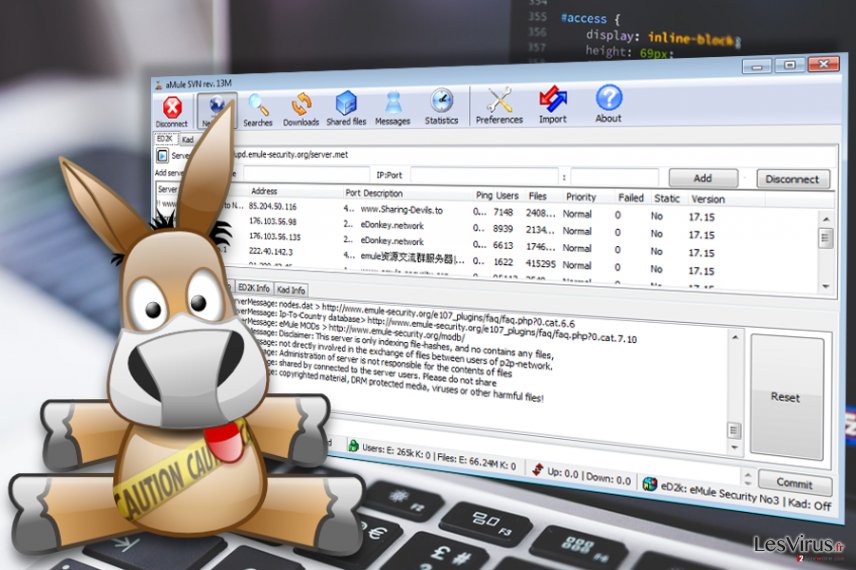Click the stepper beside Commit
This screenshot has height=570, width=856.
click(748, 479)
